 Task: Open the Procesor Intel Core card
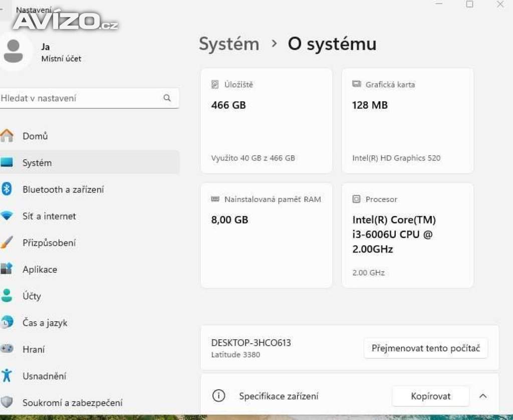click(x=408, y=236)
